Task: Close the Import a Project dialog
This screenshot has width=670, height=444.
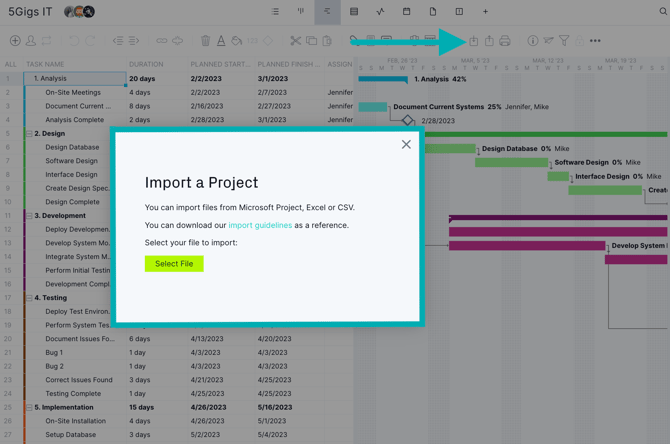Action: 406,144
